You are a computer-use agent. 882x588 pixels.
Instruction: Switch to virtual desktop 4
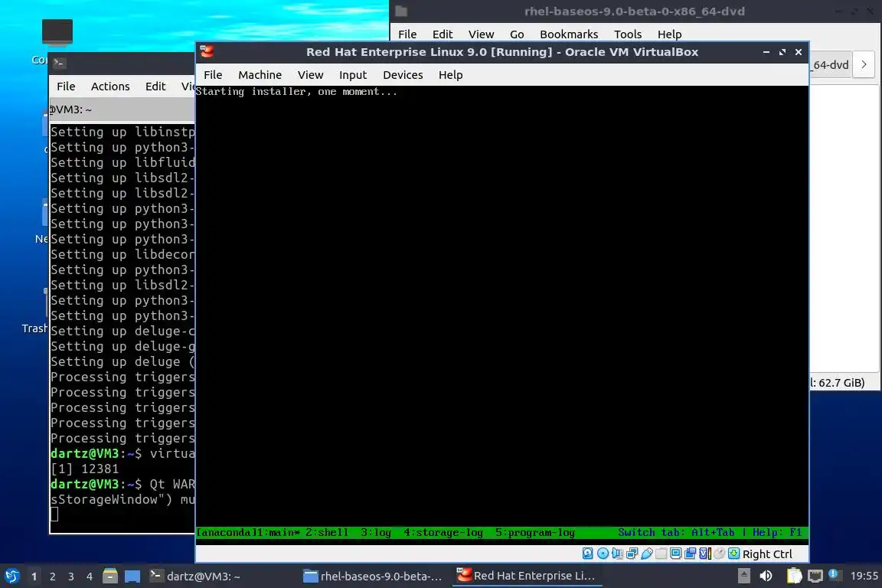pyautogui.click(x=90, y=577)
